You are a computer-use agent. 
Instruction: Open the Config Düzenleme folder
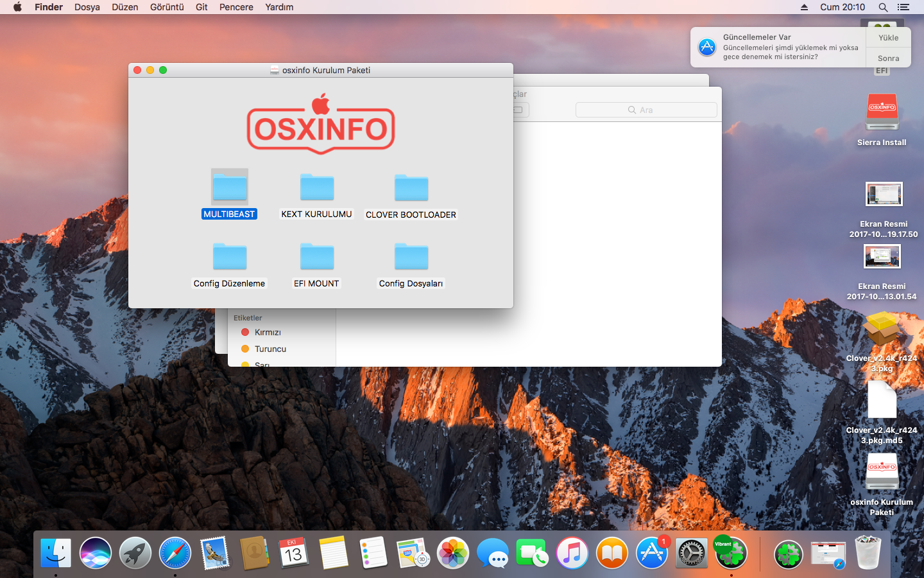click(x=229, y=257)
